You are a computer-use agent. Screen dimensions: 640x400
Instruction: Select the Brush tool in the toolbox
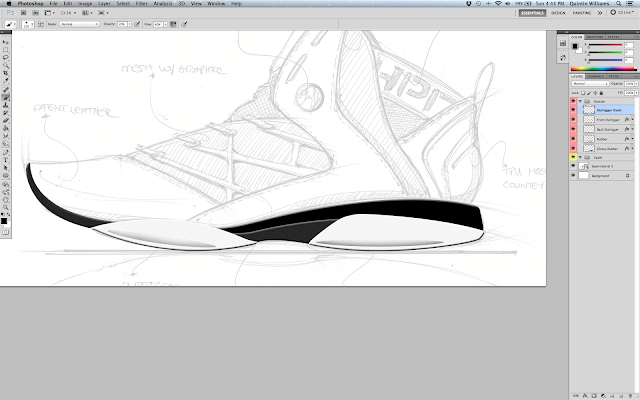[6, 97]
